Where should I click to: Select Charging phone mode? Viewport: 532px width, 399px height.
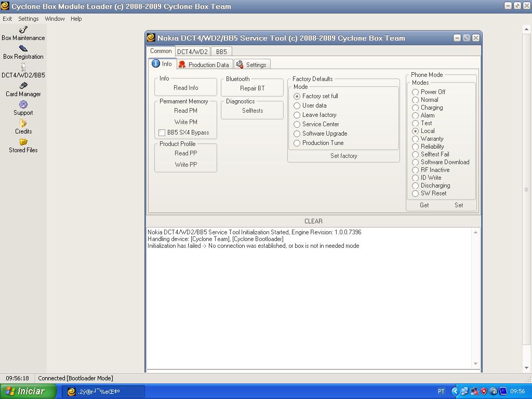coord(415,108)
